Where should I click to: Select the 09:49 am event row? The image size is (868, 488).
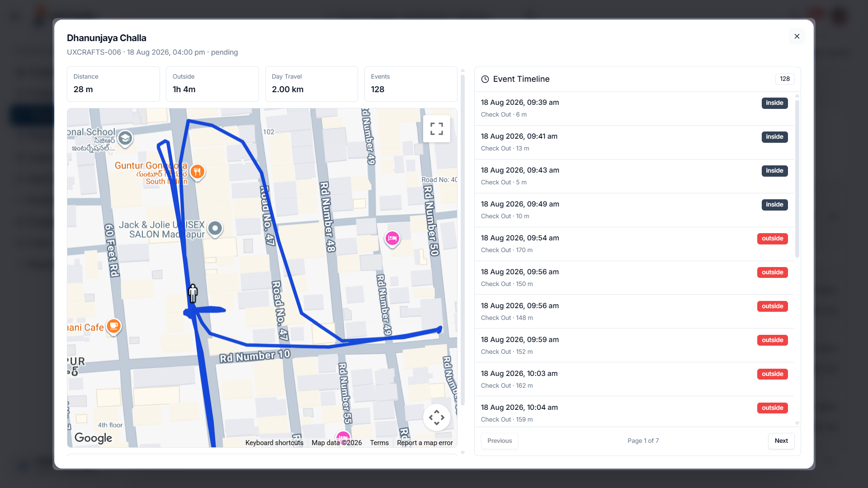tap(634, 210)
